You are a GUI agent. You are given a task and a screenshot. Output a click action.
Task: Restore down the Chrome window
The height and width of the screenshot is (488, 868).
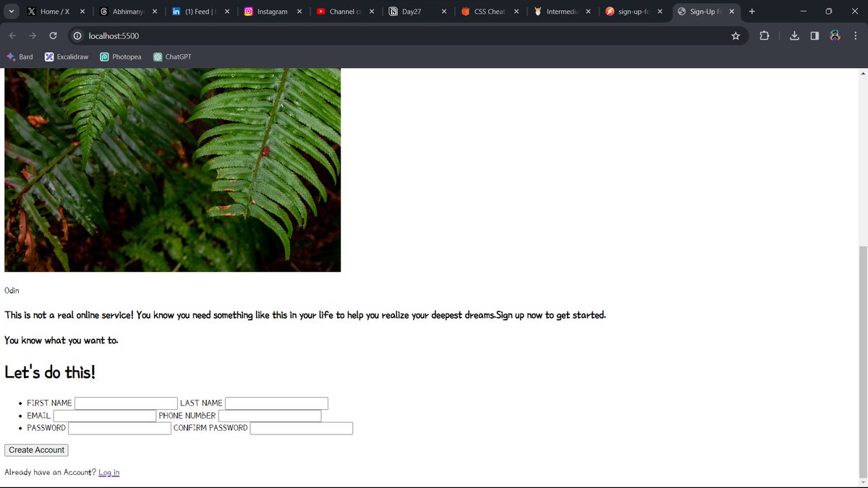tap(829, 12)
